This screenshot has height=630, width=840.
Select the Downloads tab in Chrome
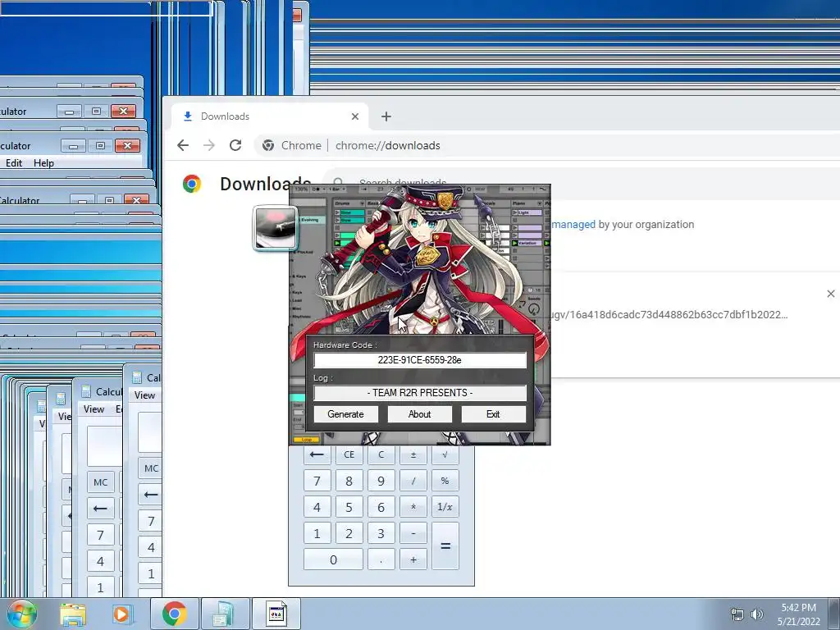pyautogui.click(x=268, y=116)
